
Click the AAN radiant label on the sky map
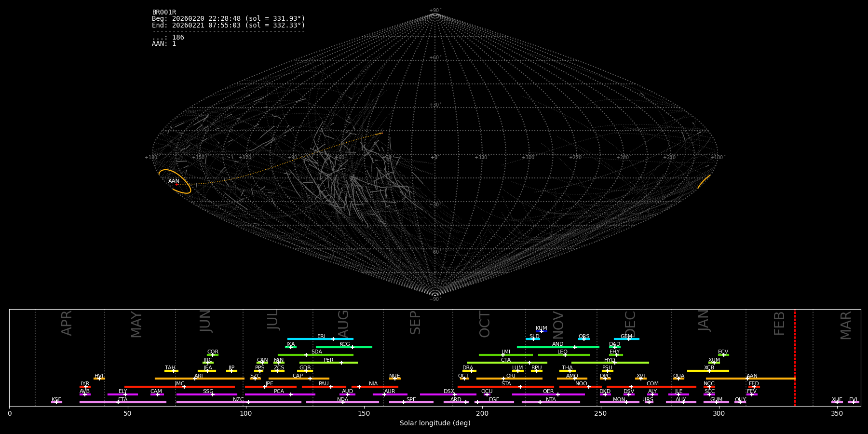pos(174,181)
